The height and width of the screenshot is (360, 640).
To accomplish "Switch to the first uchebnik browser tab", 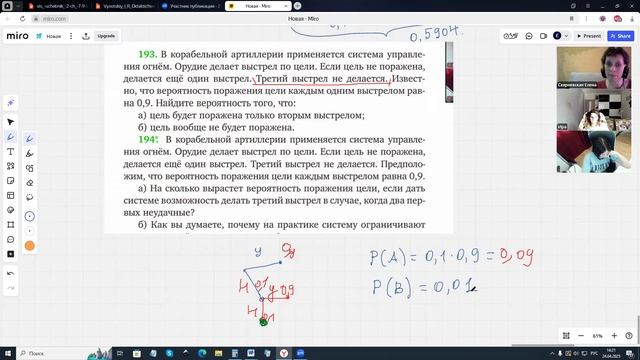I will coord(58,6).
